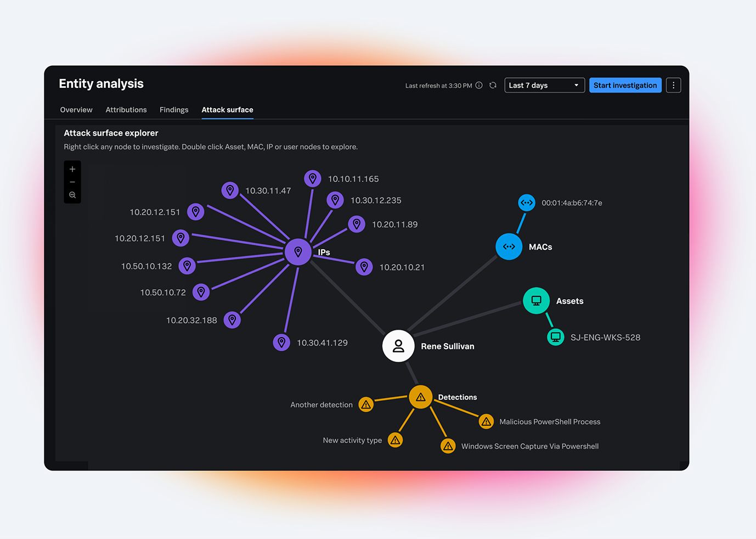Select the central IPs node icon
The width and height of the screenshot is (756, 539).
point(298,251)
